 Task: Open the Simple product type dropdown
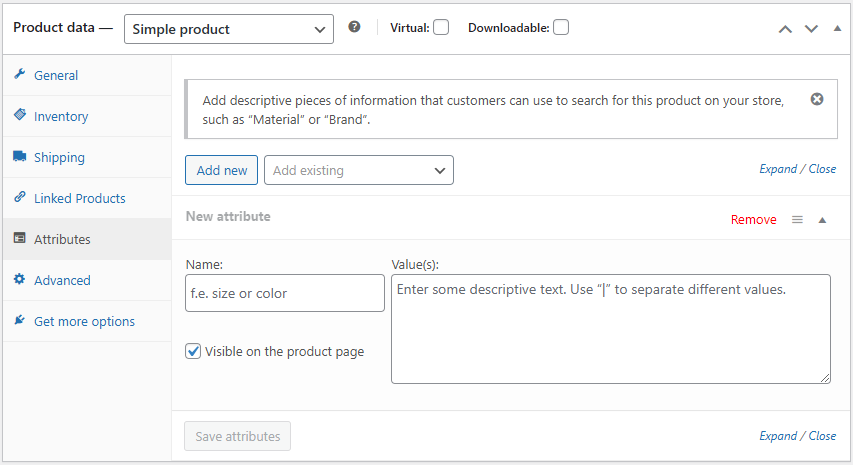click(x=229, y=29)
